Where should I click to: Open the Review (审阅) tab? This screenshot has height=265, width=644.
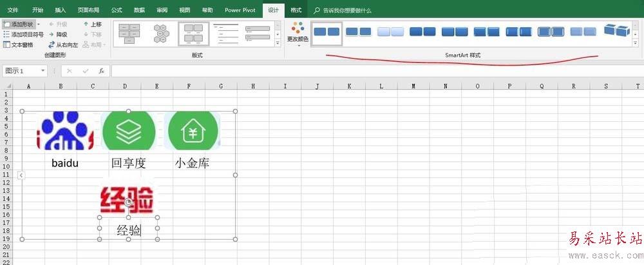[x=162, y=10]
